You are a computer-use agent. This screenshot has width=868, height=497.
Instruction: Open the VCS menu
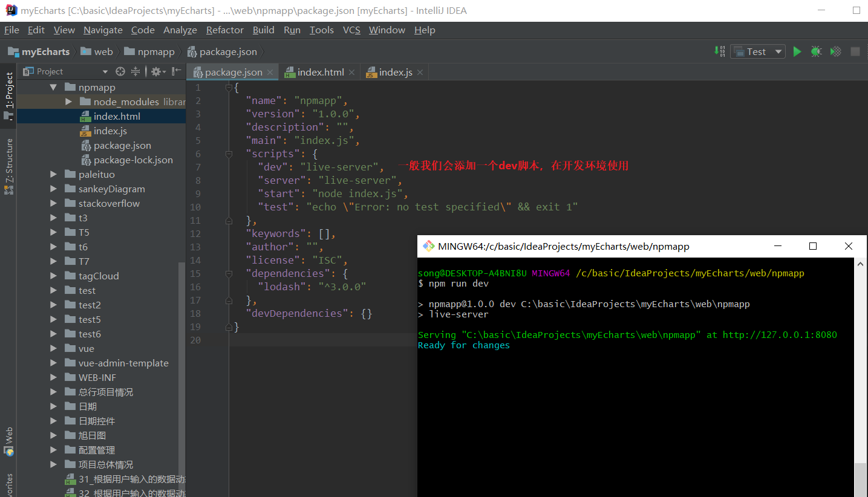[x=351, y=30]
